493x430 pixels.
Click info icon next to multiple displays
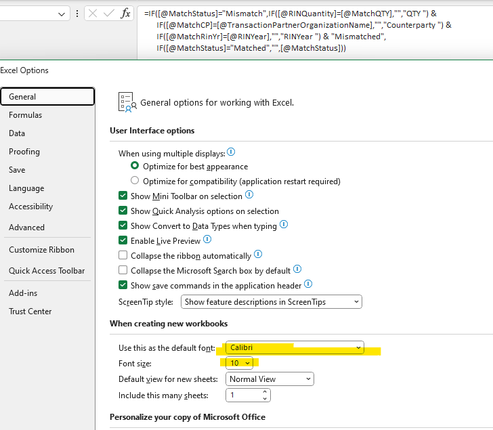pos(231,152)
